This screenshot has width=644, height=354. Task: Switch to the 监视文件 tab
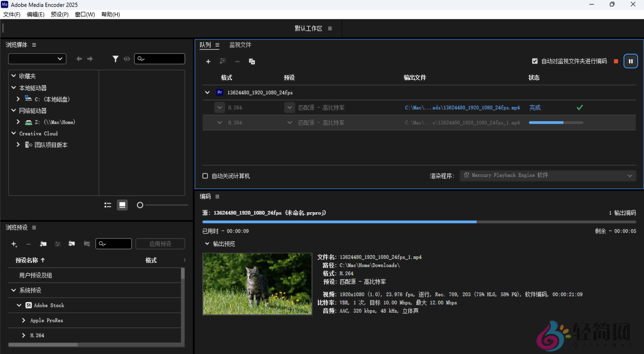click(240, 45)
